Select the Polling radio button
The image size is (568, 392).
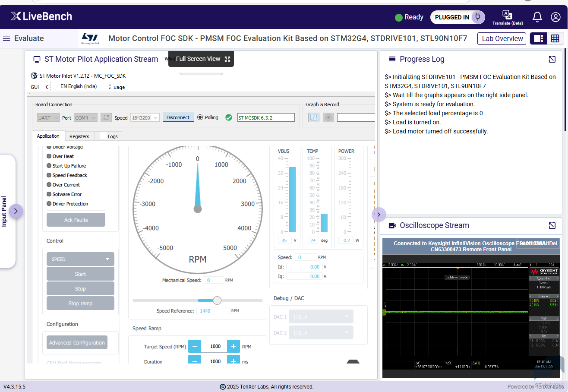pyautogui.click(x=200, y=117)
